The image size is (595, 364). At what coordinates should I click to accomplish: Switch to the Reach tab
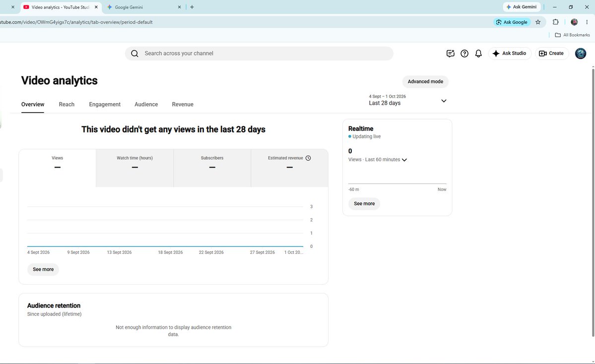[66, 104]
